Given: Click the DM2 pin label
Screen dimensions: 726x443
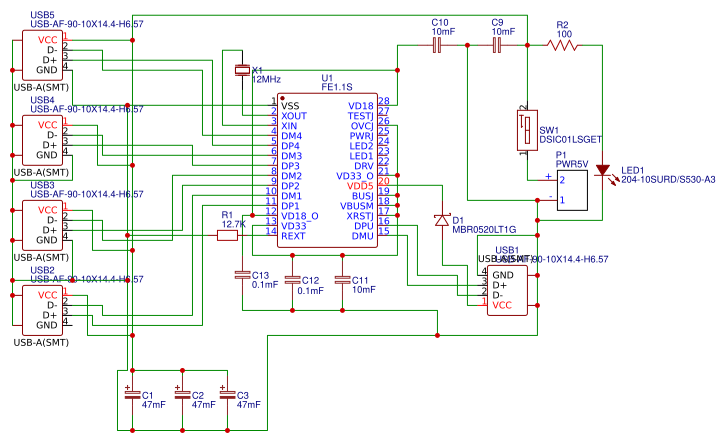Looking at the screenshot, I should click(x=292, y=176).
